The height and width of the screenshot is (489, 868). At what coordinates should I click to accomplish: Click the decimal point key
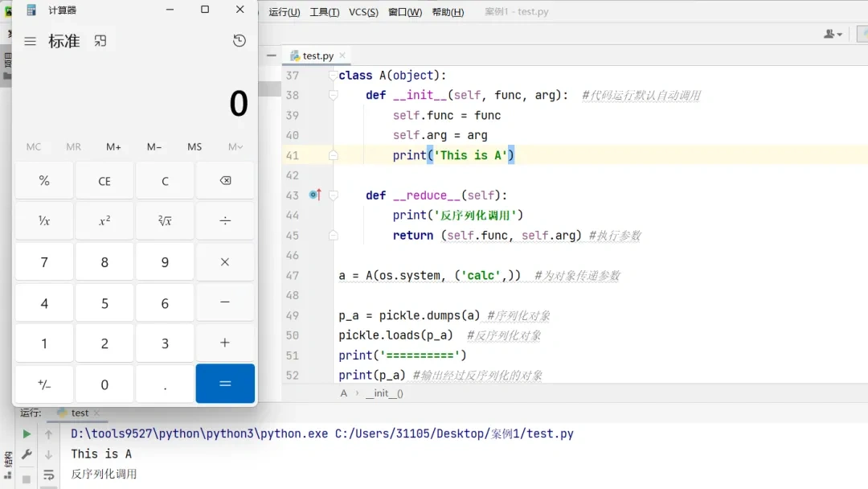(x=165, y=384)
